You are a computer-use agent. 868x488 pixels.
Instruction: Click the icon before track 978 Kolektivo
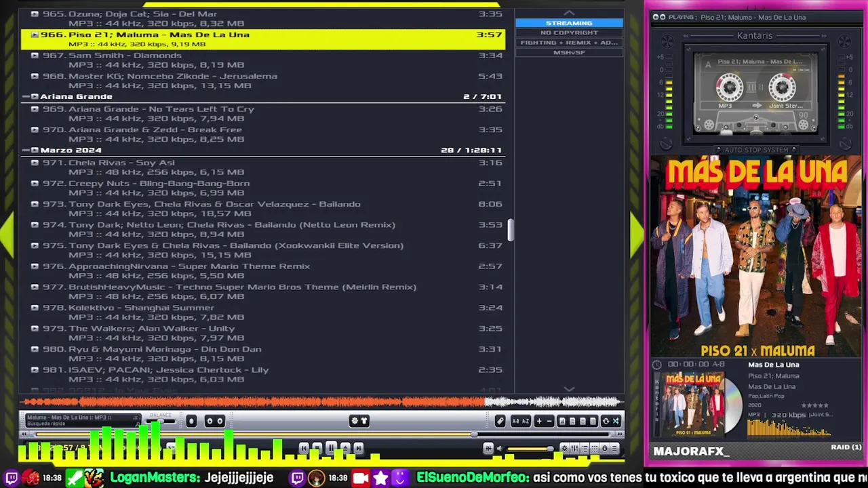[x=35, y=308]
